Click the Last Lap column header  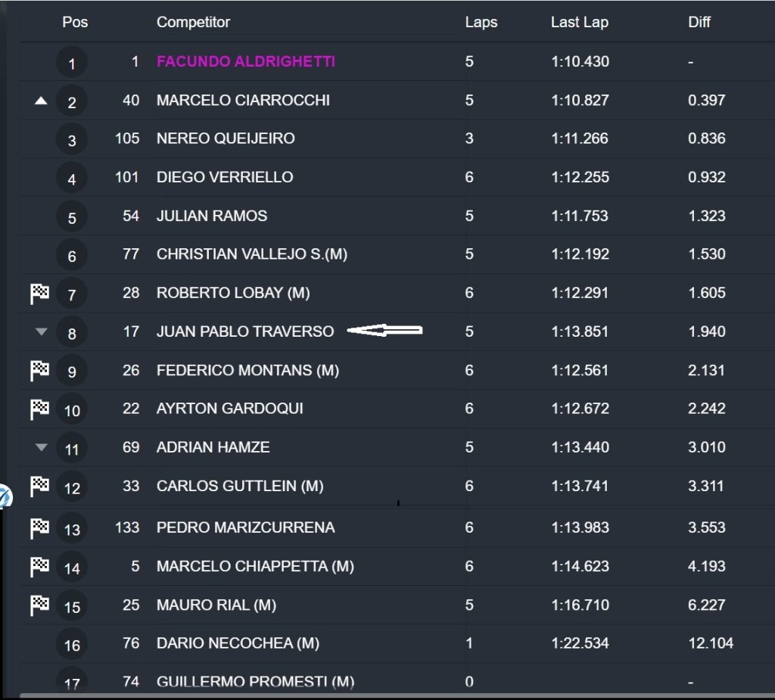(579, 22)
